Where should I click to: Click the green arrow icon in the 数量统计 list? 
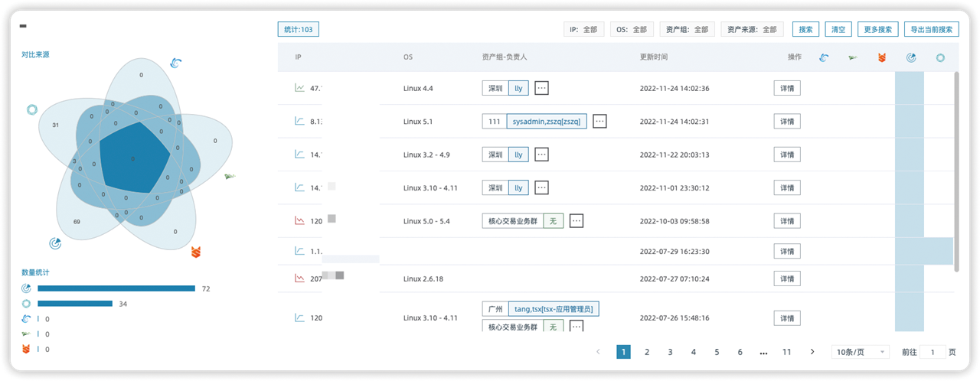click(26, 334)
